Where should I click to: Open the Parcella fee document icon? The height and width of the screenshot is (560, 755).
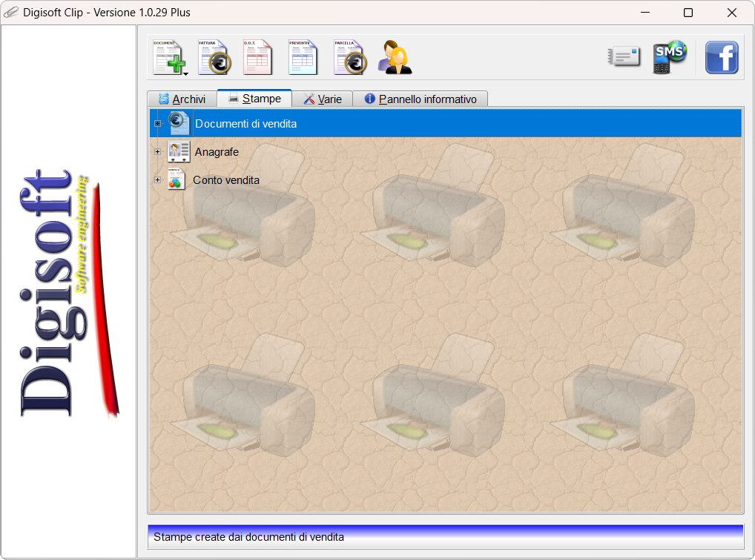[350, 57]
